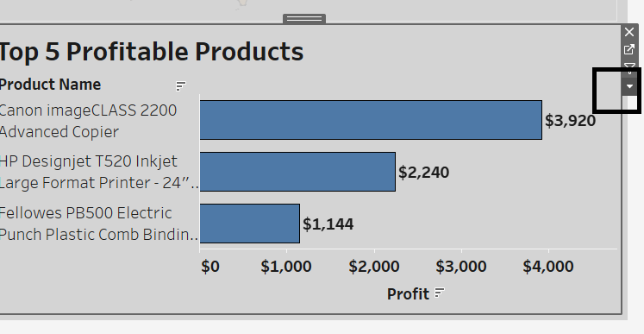
Task: Click the $3,920 bar label
Action: (570, 121)
